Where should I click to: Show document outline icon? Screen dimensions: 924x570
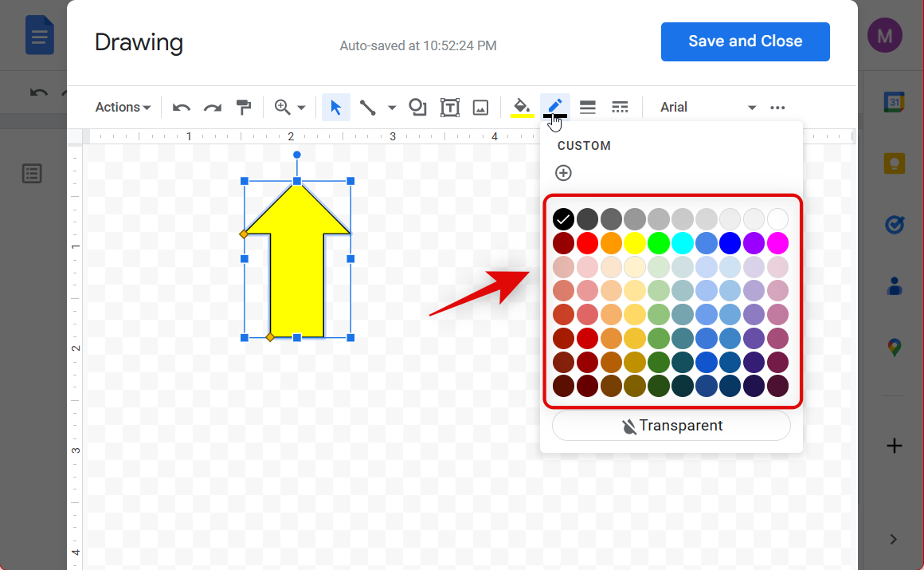tap(32, 174)
